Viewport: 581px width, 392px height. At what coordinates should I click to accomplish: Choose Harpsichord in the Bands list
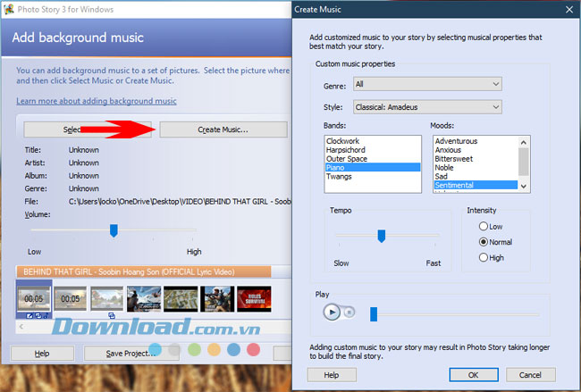coord(373,150)
